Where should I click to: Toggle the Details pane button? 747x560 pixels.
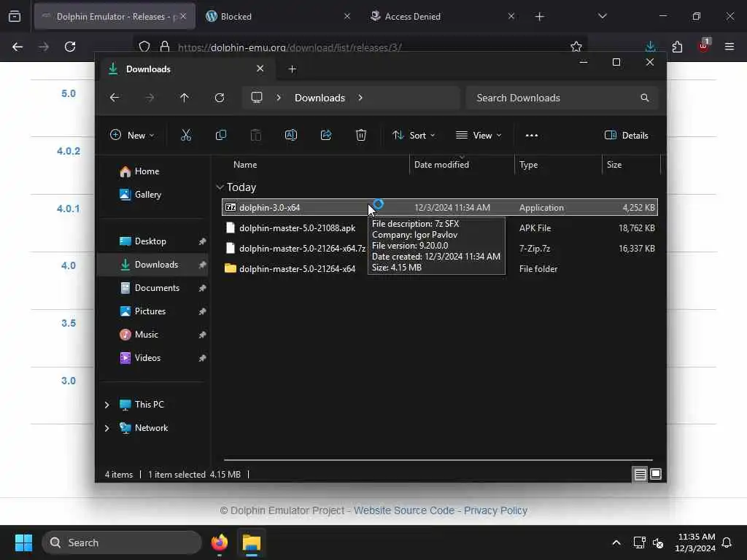tap(626, 135)
